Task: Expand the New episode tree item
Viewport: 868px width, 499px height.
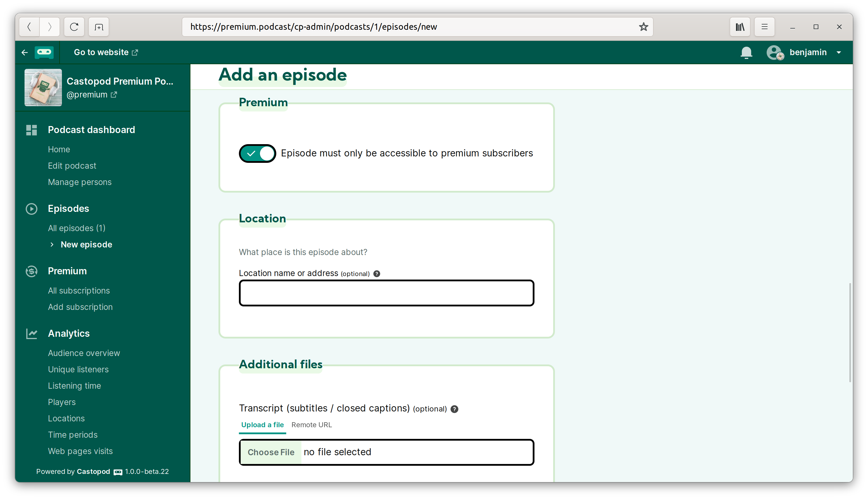Action: pyautogui.click(x=53, y=244)
